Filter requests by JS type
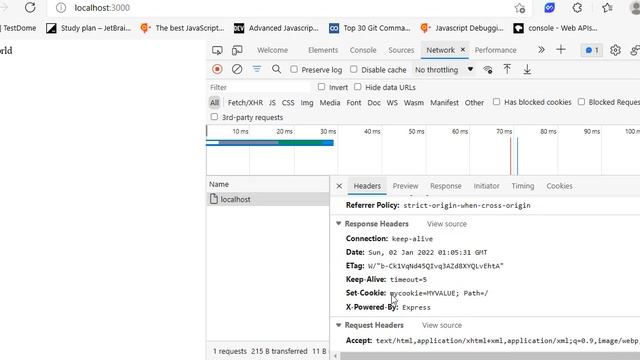 [x=272, y=103]
